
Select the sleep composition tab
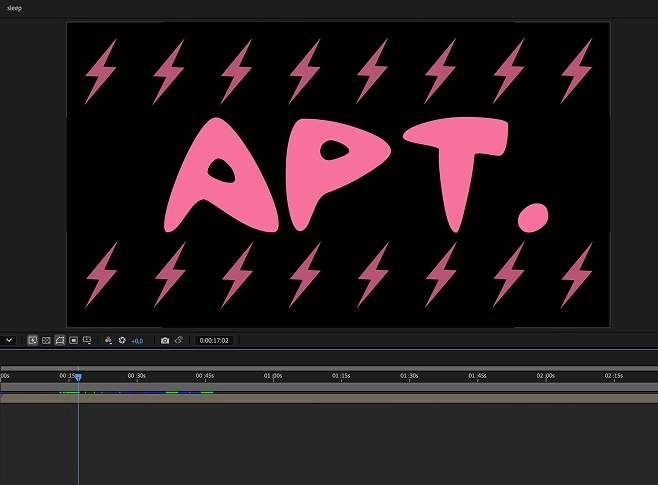pos(14,7)
